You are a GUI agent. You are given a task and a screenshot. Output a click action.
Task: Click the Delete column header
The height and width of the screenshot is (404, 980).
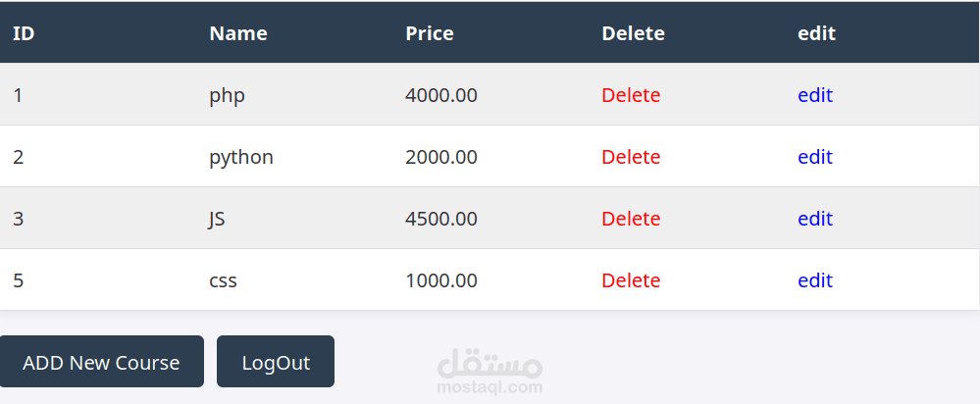[x=633, y=33]
